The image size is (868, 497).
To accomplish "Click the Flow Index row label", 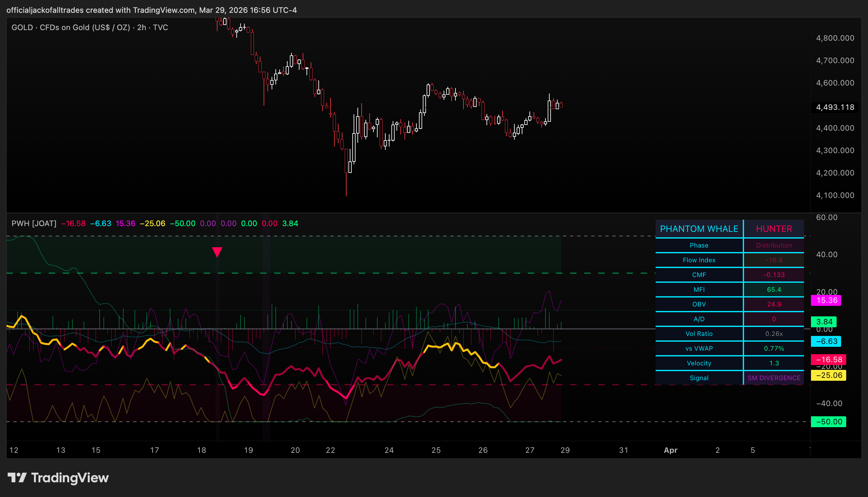I will pyautogui.click(x=699, y=260).
